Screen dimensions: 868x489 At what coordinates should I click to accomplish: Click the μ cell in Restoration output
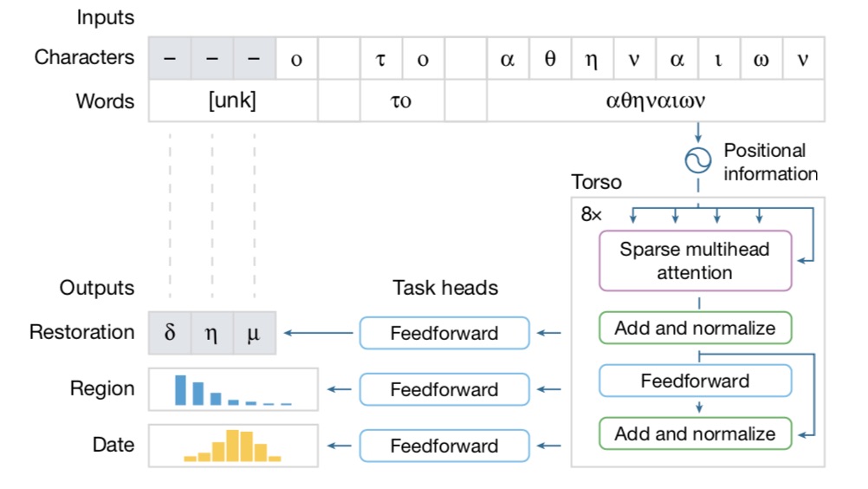click(254, 333)
